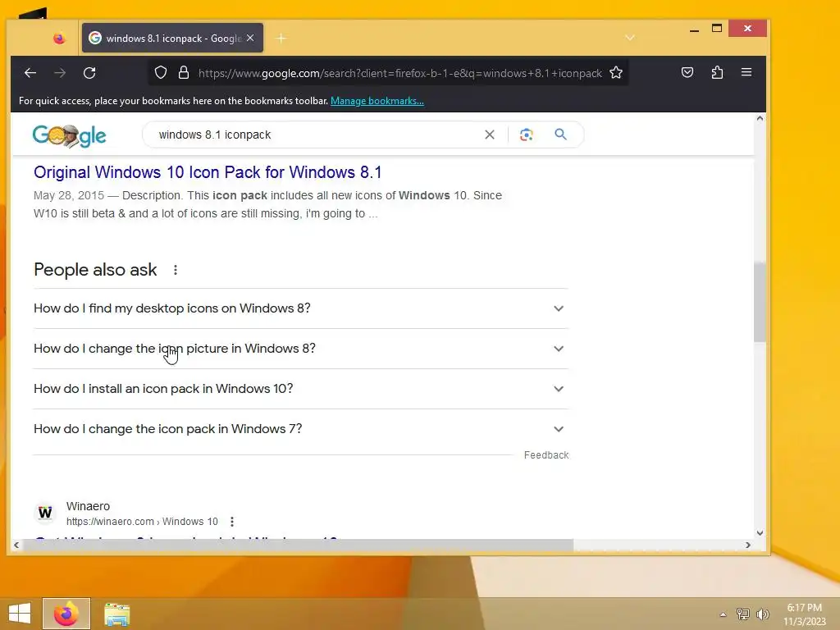Show hidden tray icons arrow

tap(723, 614)
